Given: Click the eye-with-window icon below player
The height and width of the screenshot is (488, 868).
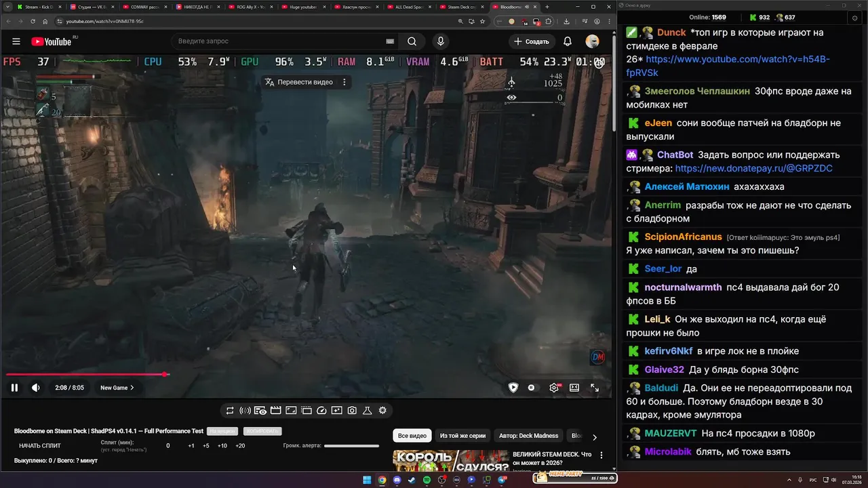Looking at the screenshot, I should [260, 410].
